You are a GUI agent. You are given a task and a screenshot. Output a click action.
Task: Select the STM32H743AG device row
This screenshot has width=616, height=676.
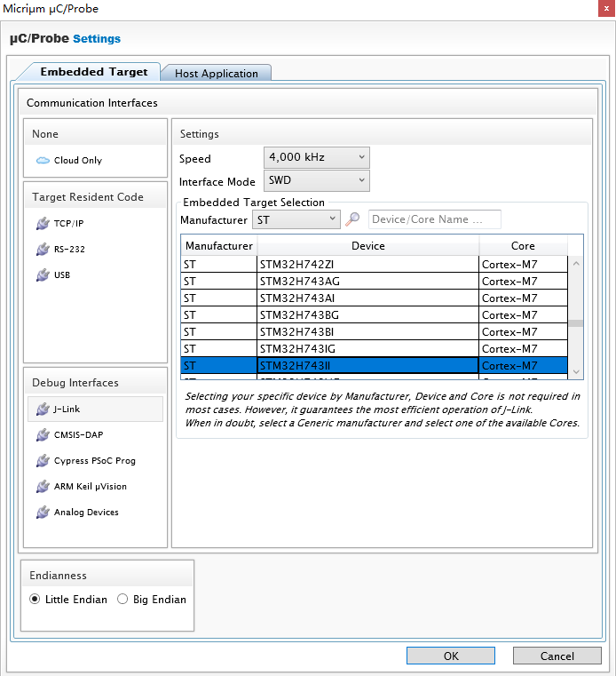pos(374,281)
